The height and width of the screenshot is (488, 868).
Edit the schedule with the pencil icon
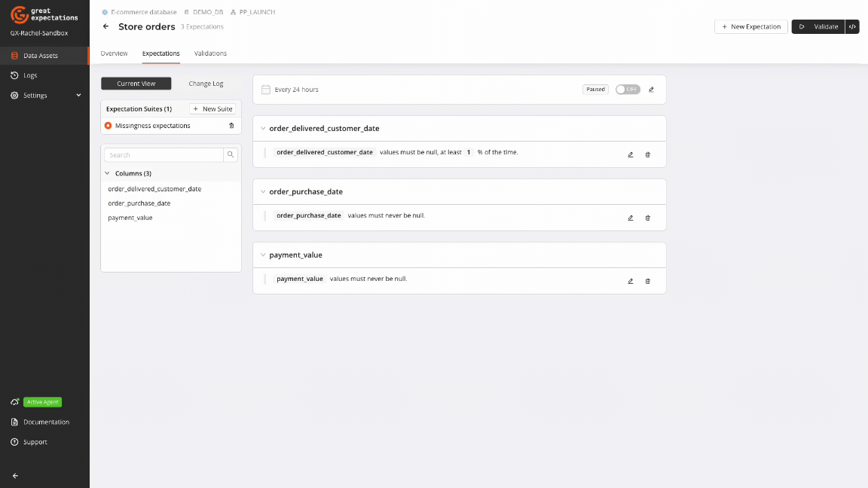652,89
